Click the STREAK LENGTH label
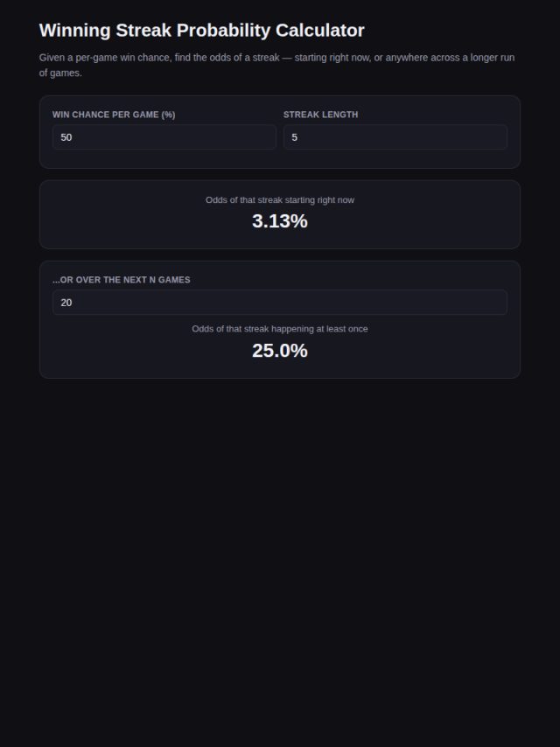The image size is (560, 747). click(x=321, y=115)
